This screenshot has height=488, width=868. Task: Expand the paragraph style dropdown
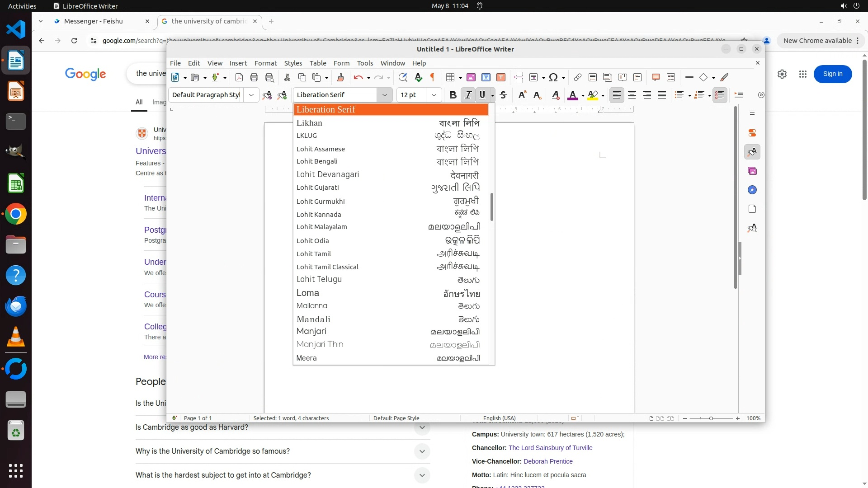pos(251,95)
